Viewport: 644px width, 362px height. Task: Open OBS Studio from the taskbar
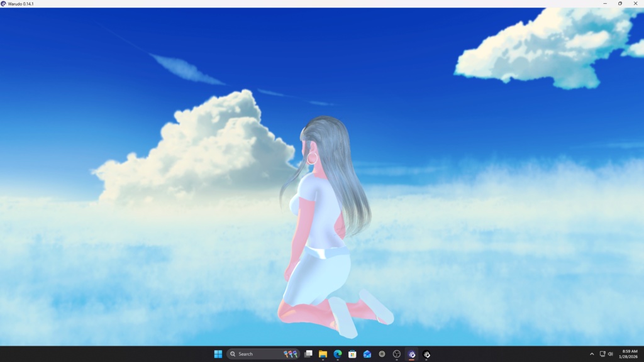point(397,354)
